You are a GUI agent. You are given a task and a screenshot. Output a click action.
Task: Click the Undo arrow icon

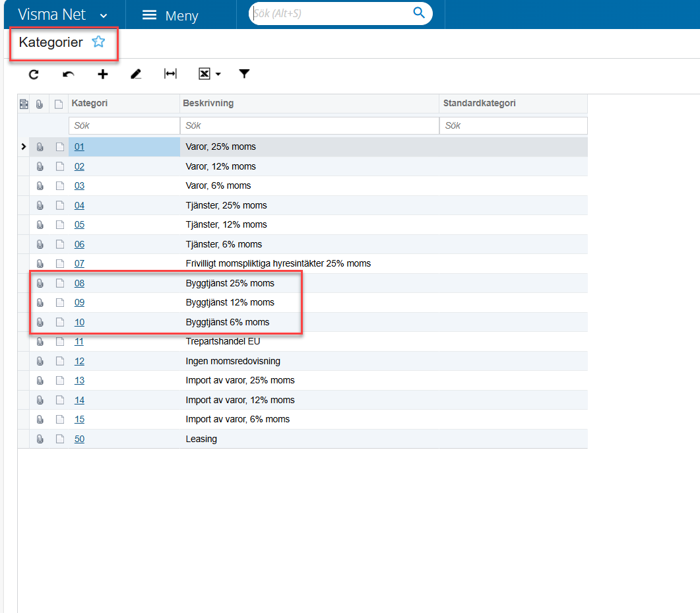coord(69,75)
